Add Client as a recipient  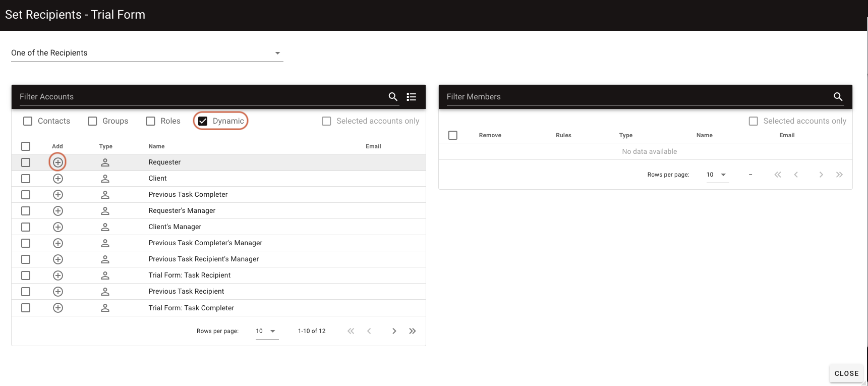point(58,179)
